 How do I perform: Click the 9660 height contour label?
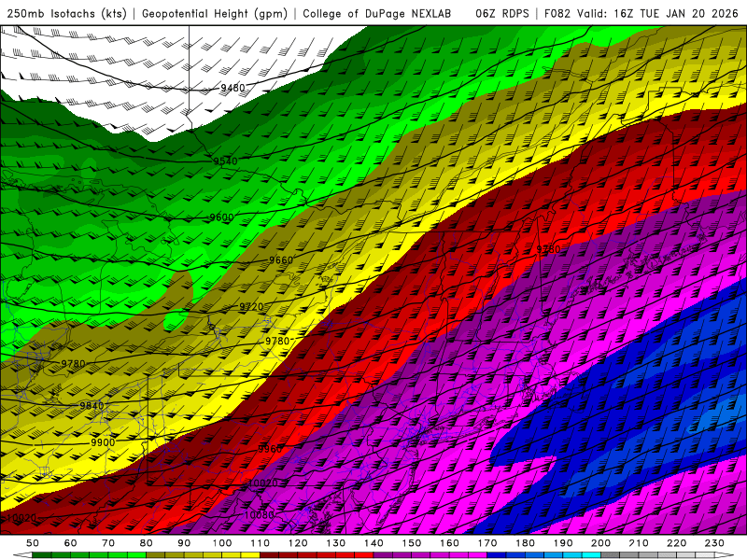[281, 260]
